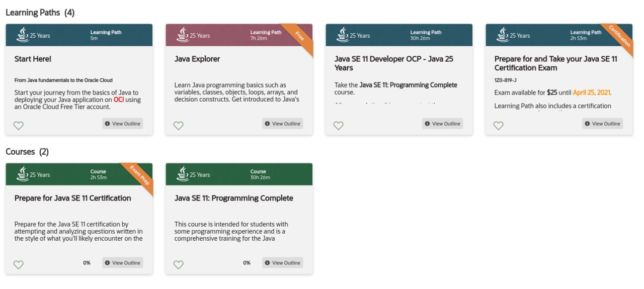Click 0% progress on Prepare for Certification course
The image size is (644, 289).
click(87, 263)
